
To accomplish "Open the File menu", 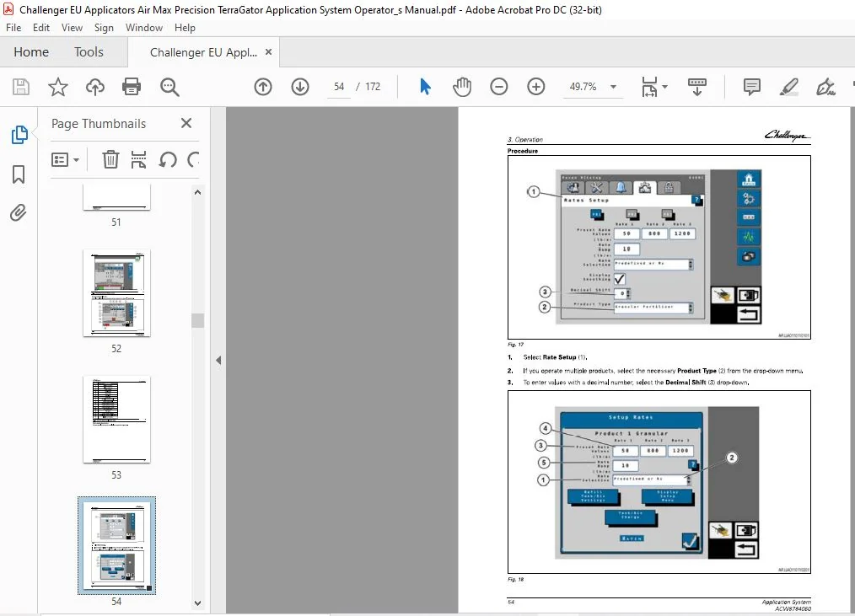I will (x=13, y=28).
